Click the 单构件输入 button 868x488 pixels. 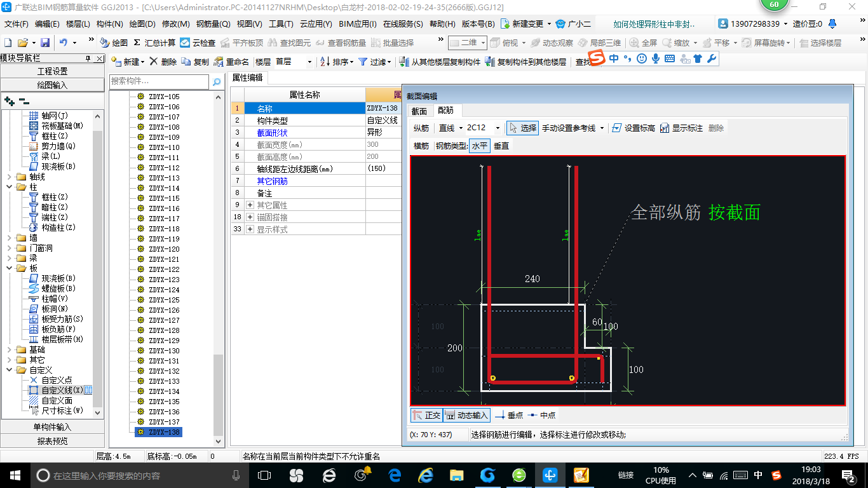(52, 427)
